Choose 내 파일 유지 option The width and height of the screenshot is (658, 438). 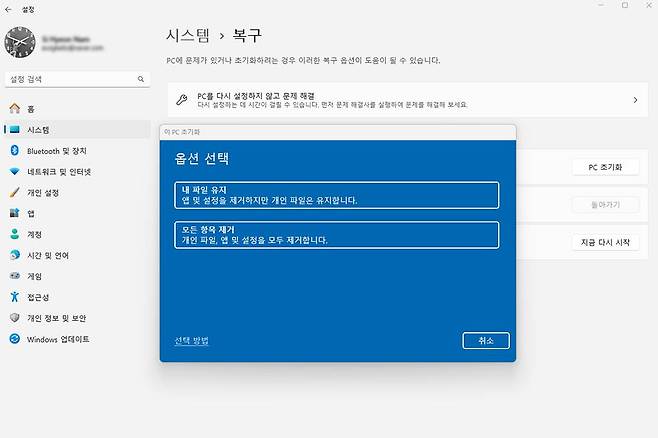click(x=337, y=195)
